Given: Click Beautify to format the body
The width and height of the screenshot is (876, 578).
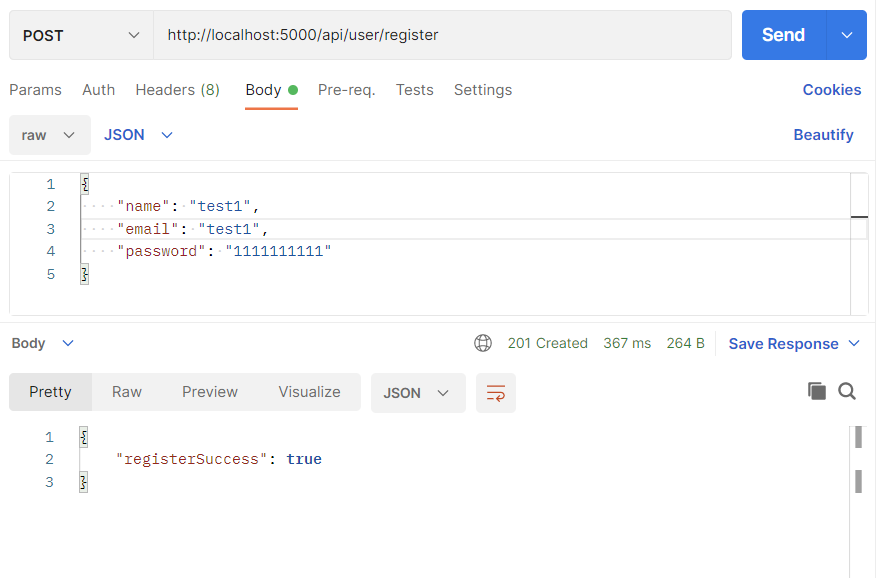Looking at the screenshot, I should point(823,135).
